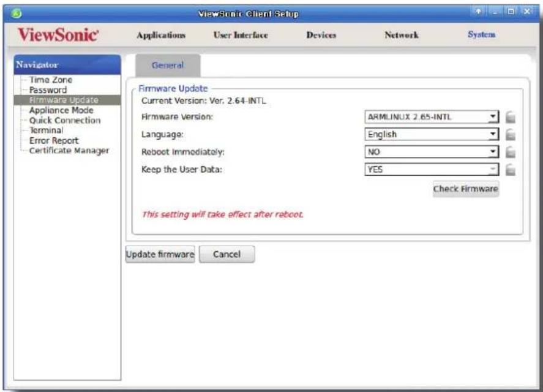Minimize the ViewSonic Client Setup window
543x392 pixels.
point(495,12)
